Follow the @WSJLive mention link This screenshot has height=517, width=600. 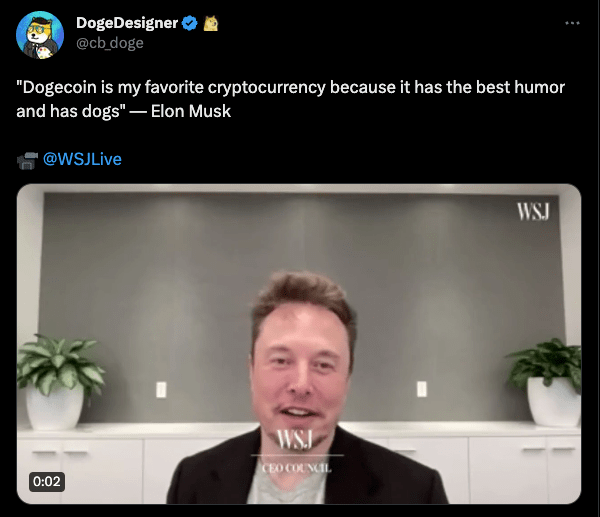pyautogui.click(x=82, y=159)
